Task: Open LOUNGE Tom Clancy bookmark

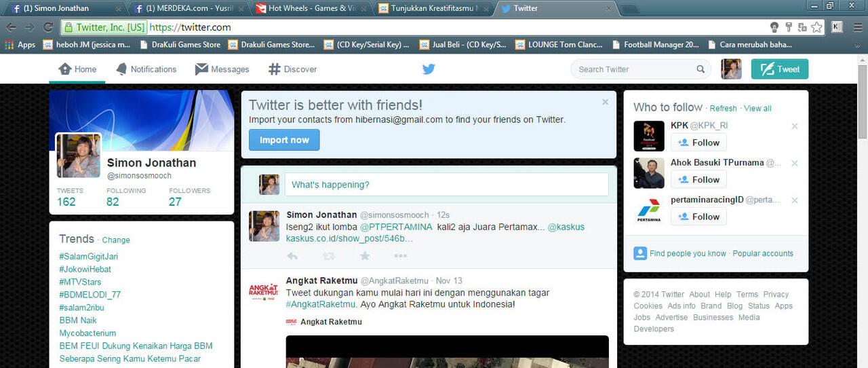Action: pyautogui.click(x=560, y=45)
